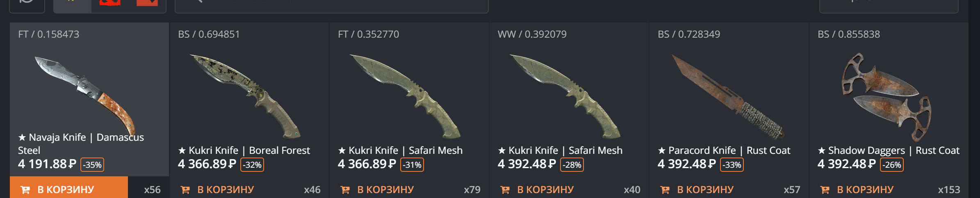Click cart icon on Navaja Knife card
Viewport: 980px width, 198px height.
25,190
